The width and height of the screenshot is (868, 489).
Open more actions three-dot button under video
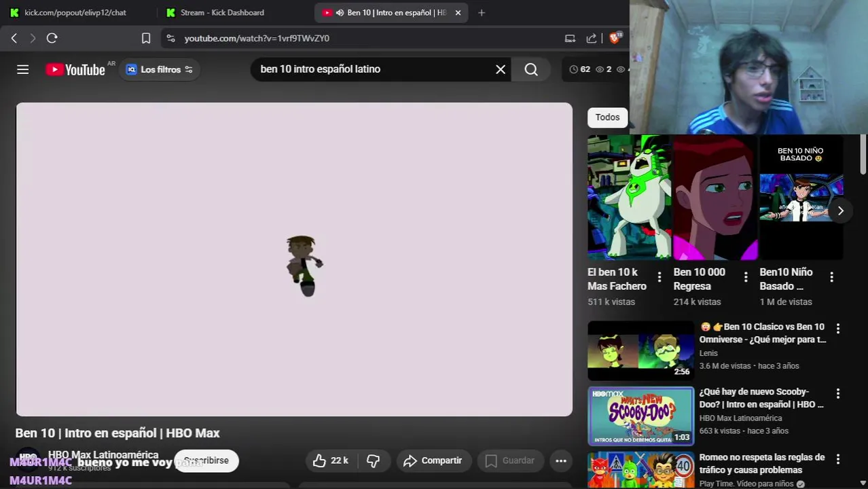[x=561, y=460]
